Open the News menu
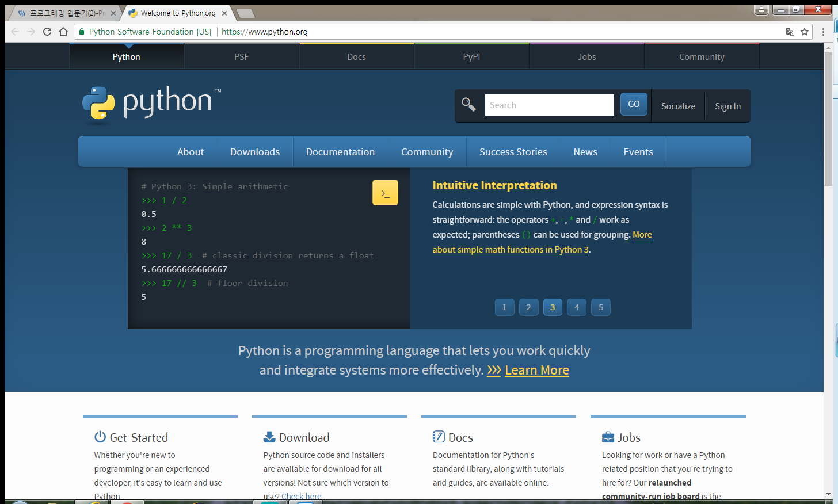The height and width of the screenshot is (504, 838). (585, 152)
